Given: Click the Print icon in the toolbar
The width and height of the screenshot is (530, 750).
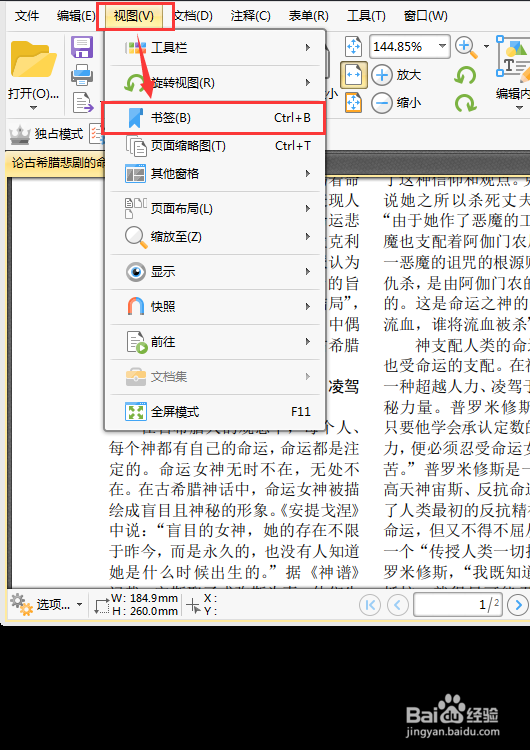Looking at the screenshot, I should pos(82,75).
